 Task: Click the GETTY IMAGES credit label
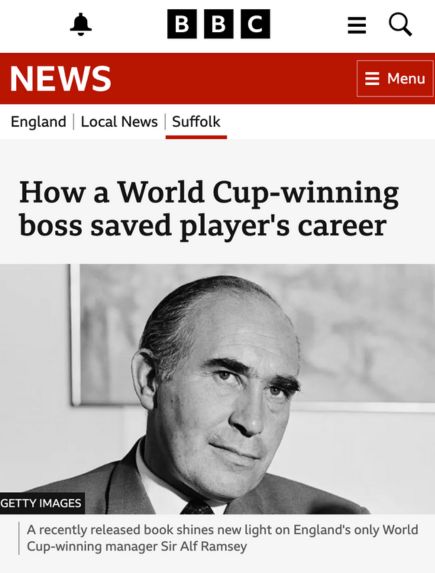point(42,503)
